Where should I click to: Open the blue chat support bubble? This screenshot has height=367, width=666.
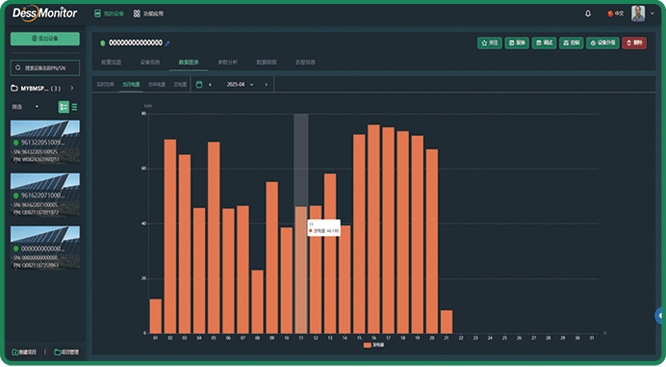point(660,316)
